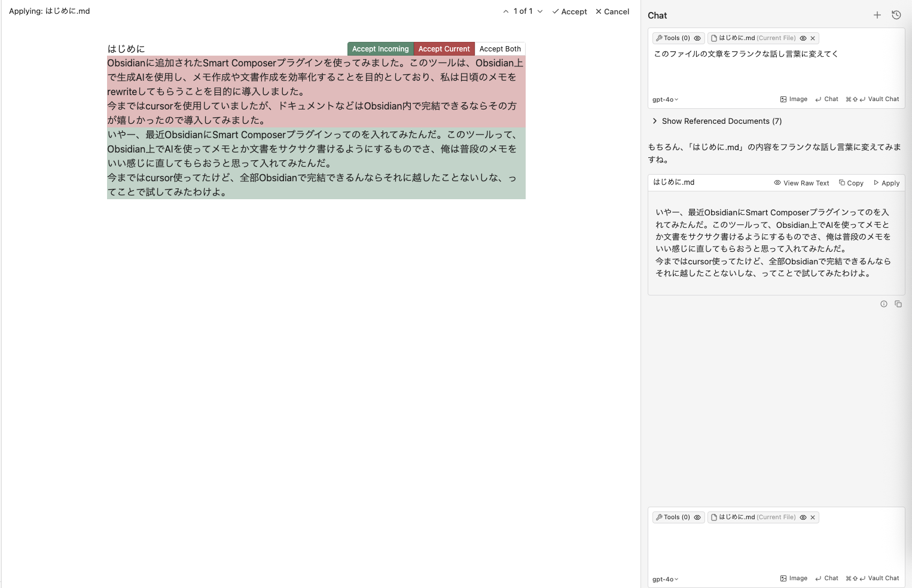Click Vault Chat in bottom chat input

873,578
